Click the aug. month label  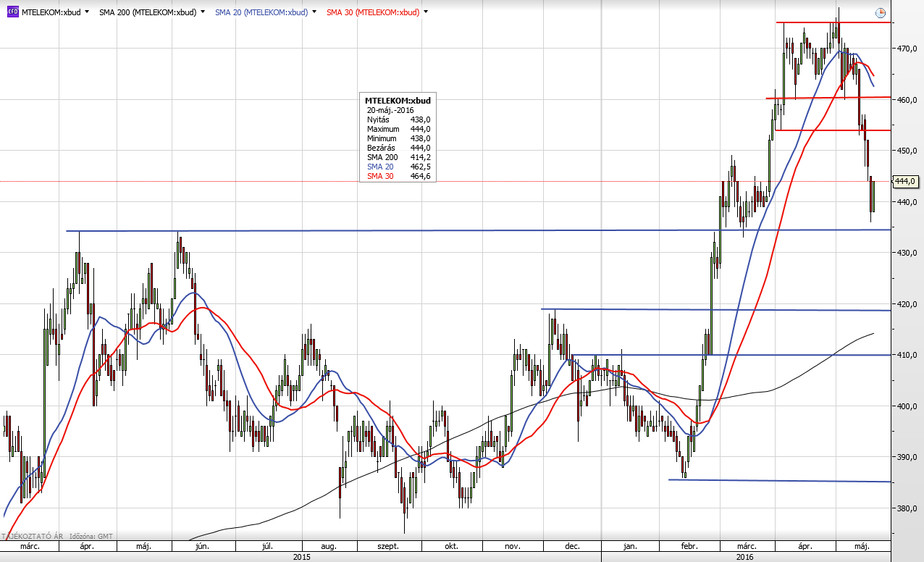pyautogui.click(x=329, y=546)
